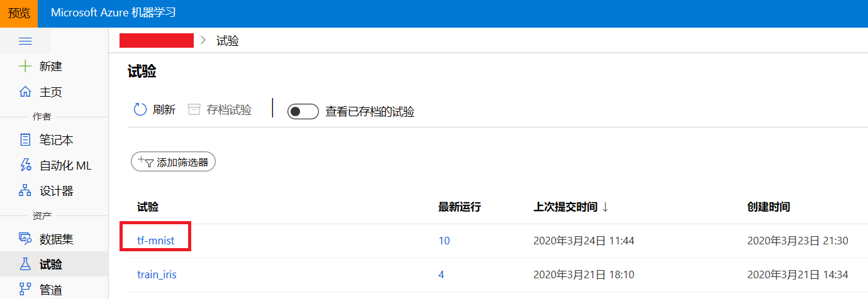Click the 试验 page heading
Viewport: 868px width, 299px height.
142,72
